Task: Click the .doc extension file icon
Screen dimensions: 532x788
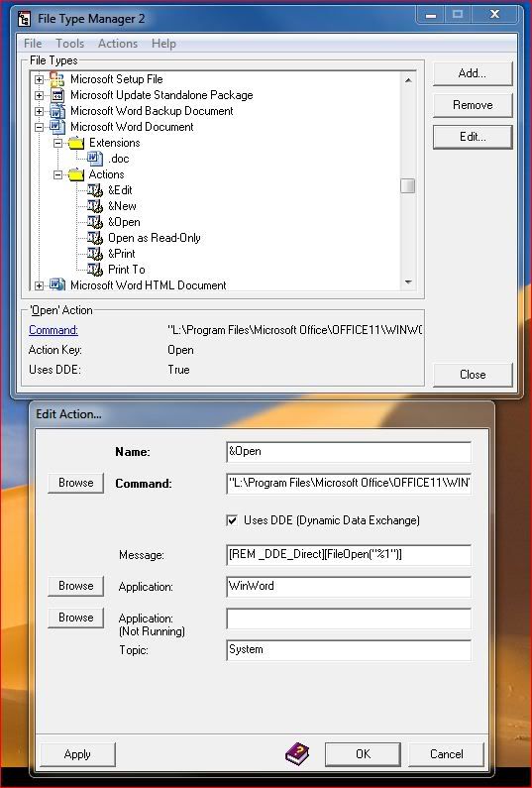Action: pyautogui.click(x=95, y=159)
